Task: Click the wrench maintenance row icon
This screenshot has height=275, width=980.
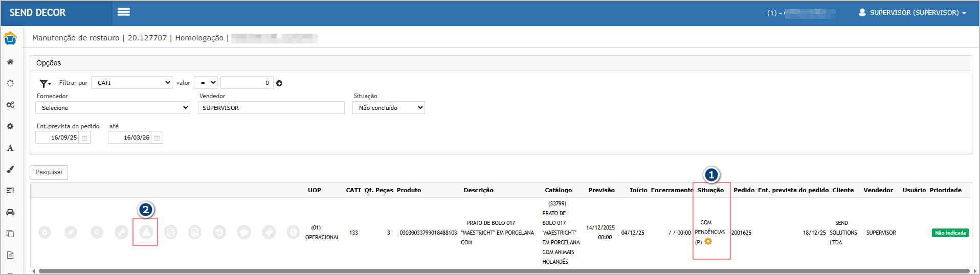Action: click(x=121, y=233)
